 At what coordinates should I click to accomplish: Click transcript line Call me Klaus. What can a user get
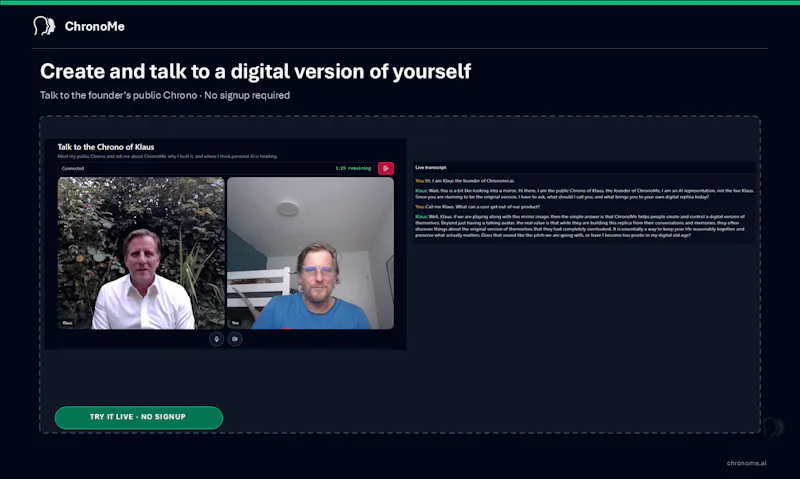477,207
